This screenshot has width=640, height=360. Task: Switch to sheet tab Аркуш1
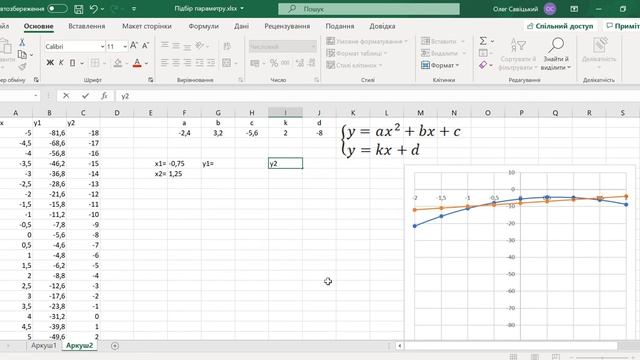point(44,346)
